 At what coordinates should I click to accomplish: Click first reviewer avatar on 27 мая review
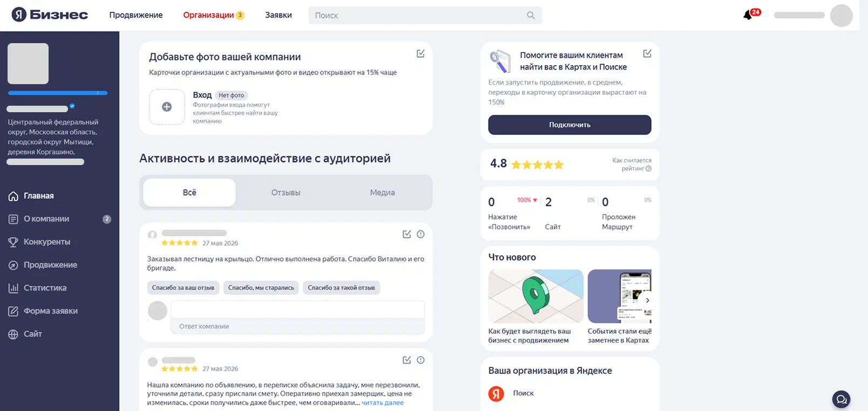[152, 235]
